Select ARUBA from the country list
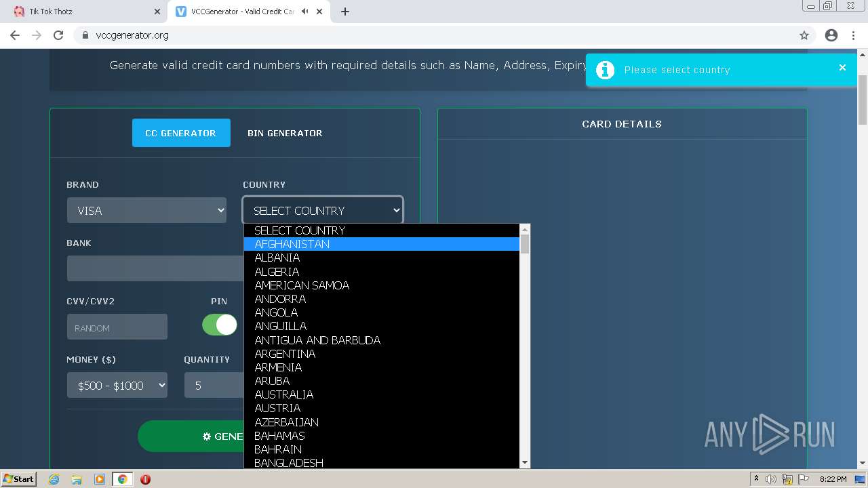The image size is (868, 488). (382, 381)
